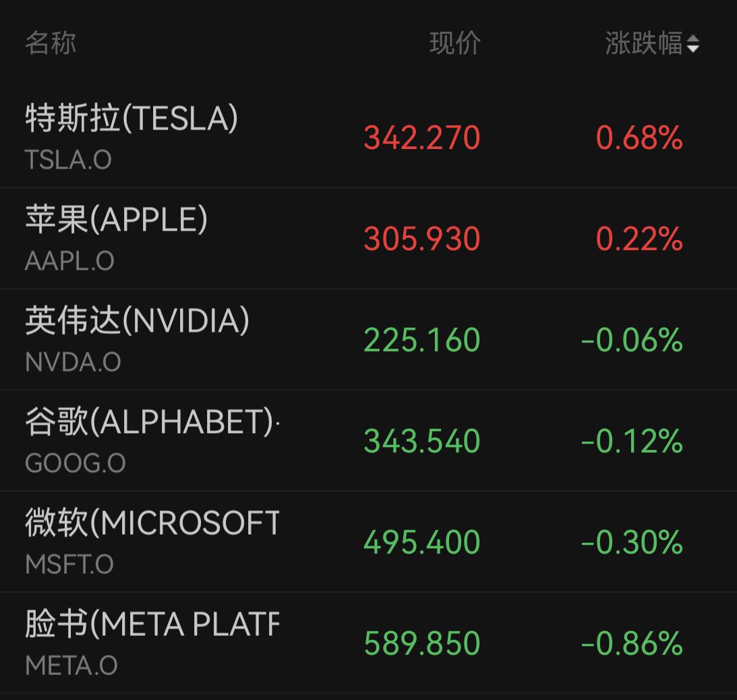Select the GOOG.O ticker code
The height and width of the screenshot is (700, 737).
click(76, 463)
